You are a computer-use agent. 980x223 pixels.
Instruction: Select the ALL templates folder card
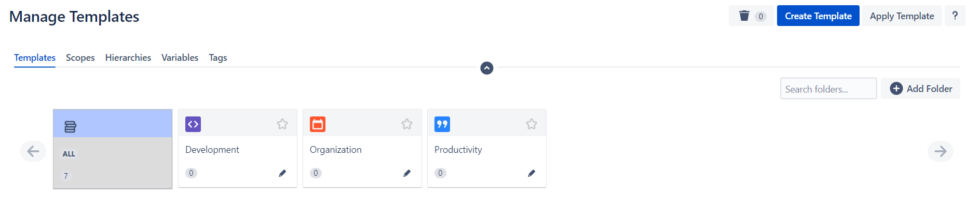pos(113,149)
